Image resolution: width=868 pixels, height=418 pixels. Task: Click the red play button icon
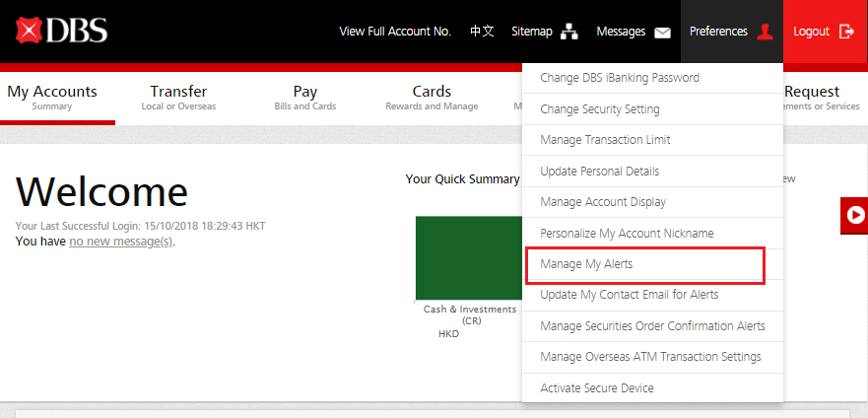855,214
